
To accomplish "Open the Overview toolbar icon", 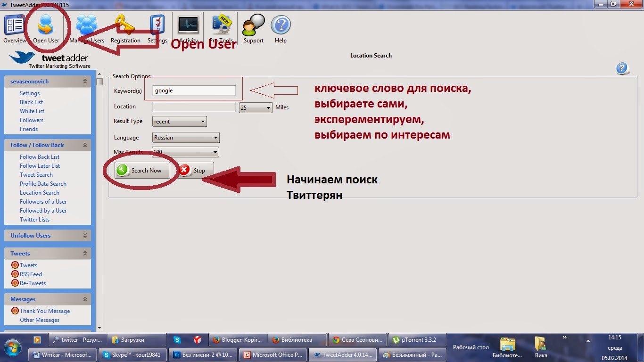I will 15,29.
